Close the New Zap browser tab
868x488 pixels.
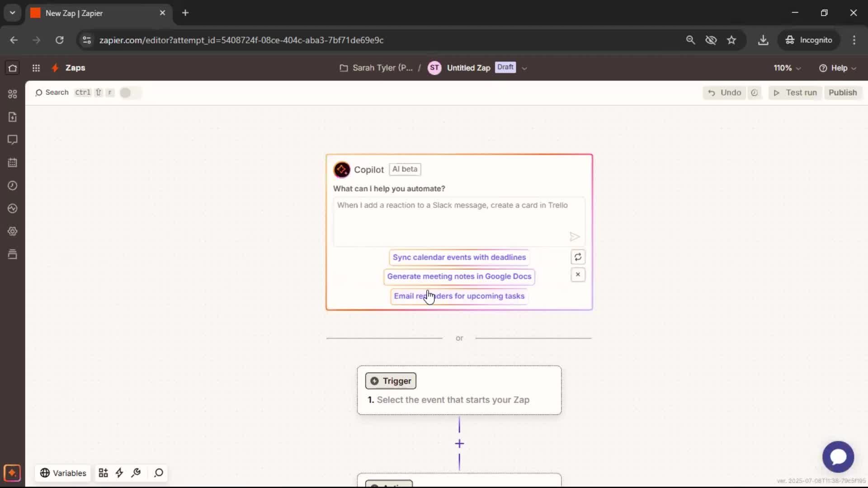tap(162, 13)
